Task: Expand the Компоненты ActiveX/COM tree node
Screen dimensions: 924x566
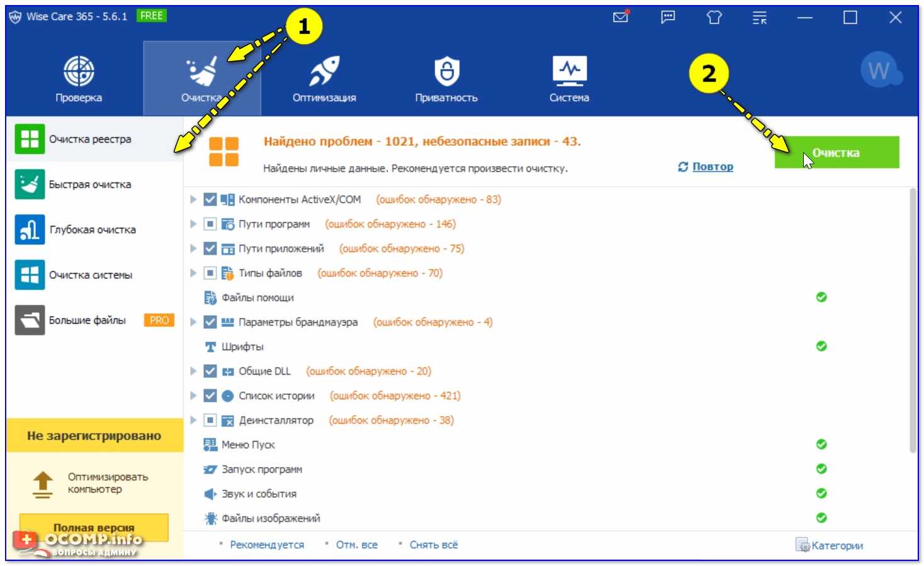Action: coord(194,200)
